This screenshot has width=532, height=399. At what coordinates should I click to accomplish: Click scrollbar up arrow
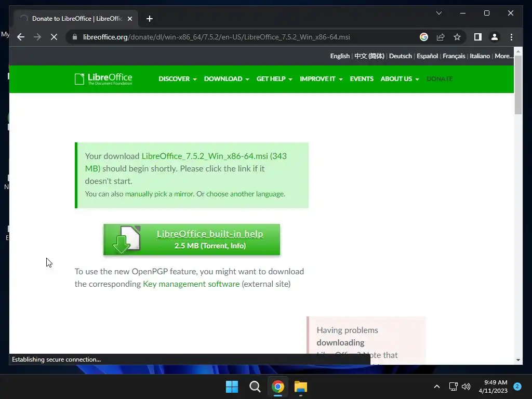tap(518, 51)
